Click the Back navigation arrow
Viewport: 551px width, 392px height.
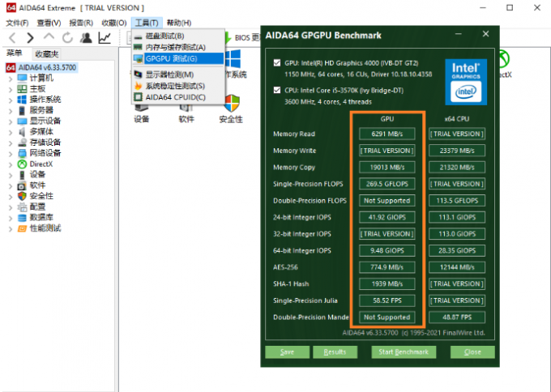(13, 37)
